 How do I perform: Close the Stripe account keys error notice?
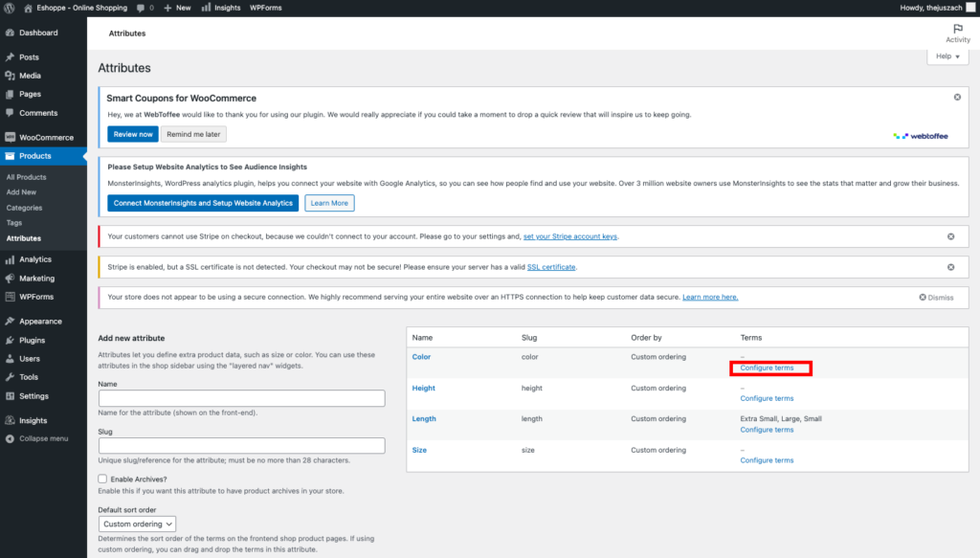click(950, 236)
